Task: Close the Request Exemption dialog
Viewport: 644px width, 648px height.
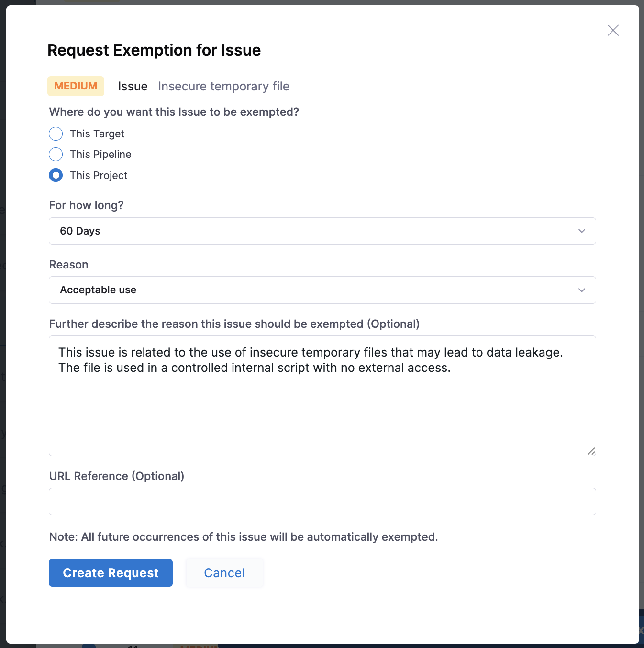Action: click(613, 30)
